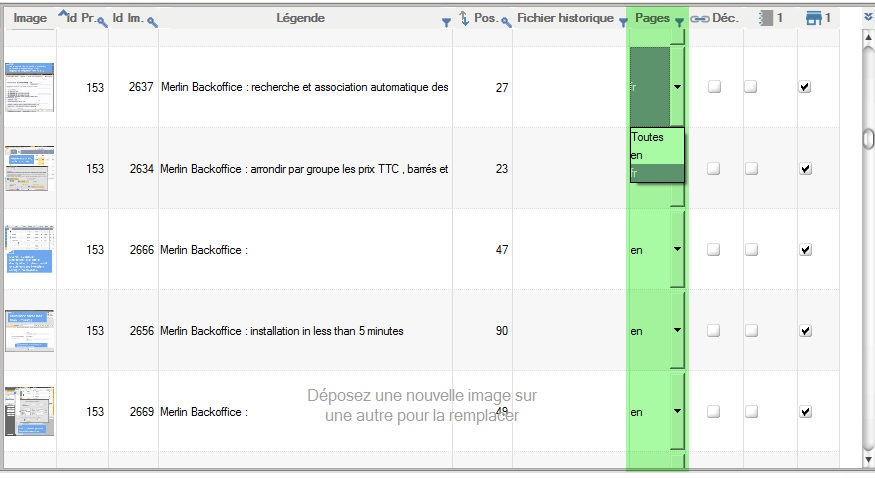Click the Pages column filter funnel icon
The height and width of the screenshot is (478, 875).
pos(679,22)
